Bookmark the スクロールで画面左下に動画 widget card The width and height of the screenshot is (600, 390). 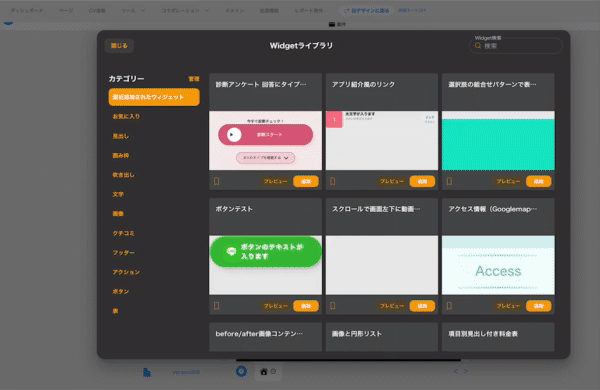click(x=333, y=306)
